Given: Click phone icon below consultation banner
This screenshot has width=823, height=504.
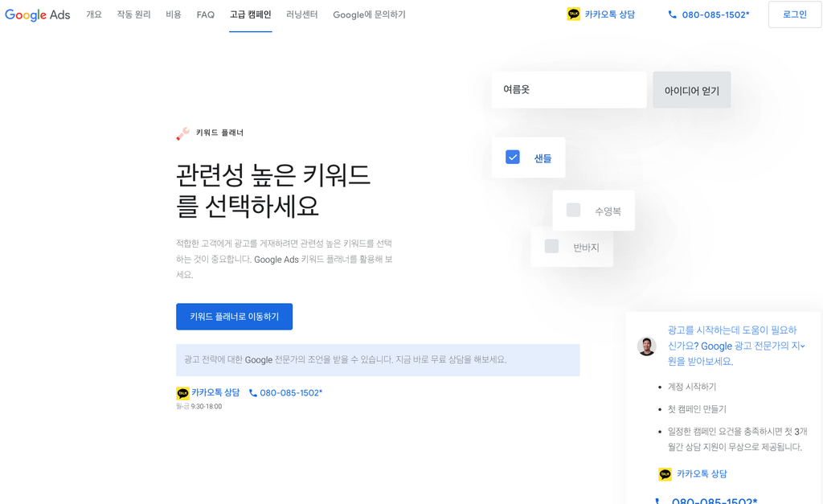Looking at the screenshot, I should (253, 393).
